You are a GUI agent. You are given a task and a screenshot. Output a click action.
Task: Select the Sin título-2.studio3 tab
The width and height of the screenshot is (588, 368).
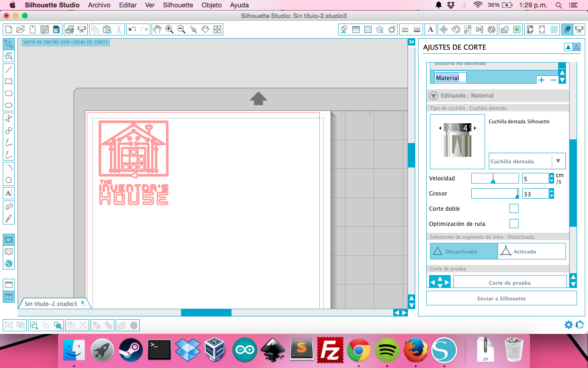click(51, 304)
